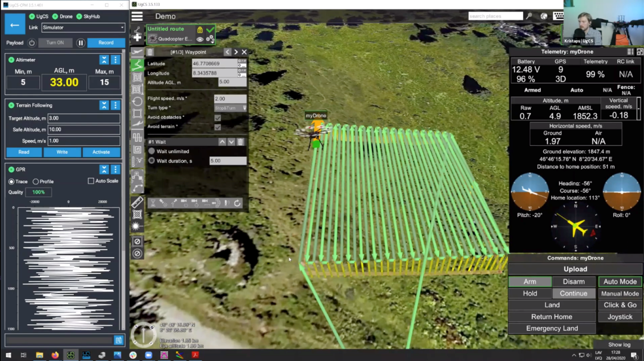This screenshot has height=361, width=644.
Task: Select the Measure ruler tool
Action: point(137,202)
